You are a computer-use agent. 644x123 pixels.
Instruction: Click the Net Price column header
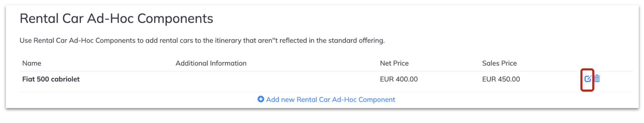[394, 63]
